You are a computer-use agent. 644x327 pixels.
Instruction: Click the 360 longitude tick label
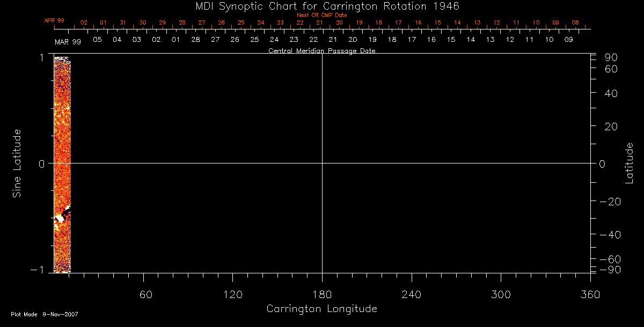pos(590,294)
